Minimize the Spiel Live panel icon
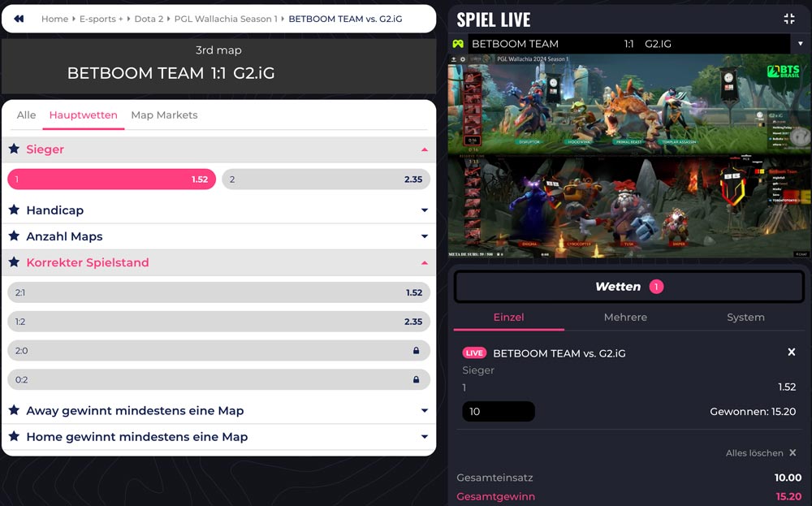Viewport: 812px width, 506px height. click(x=789, y=19)
